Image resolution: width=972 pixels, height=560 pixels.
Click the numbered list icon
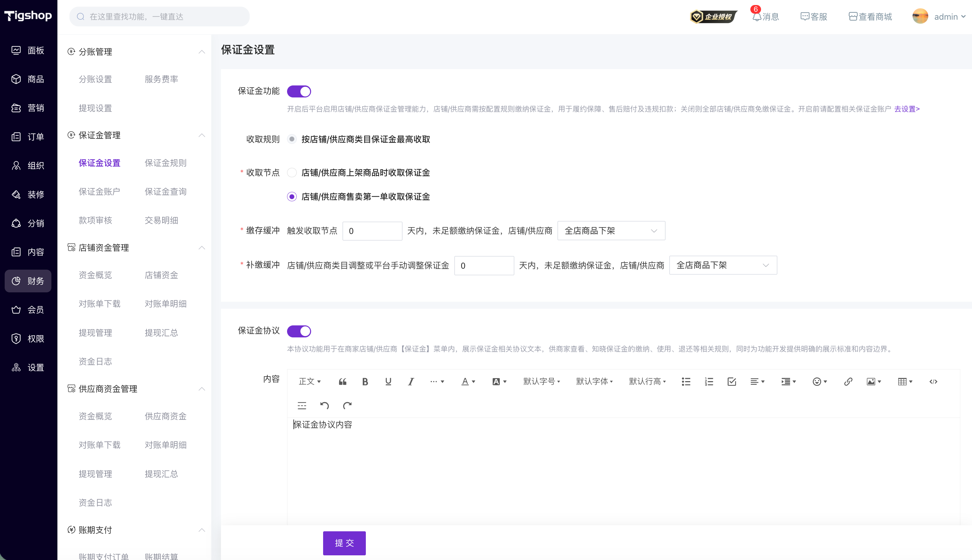click(709, 381)
